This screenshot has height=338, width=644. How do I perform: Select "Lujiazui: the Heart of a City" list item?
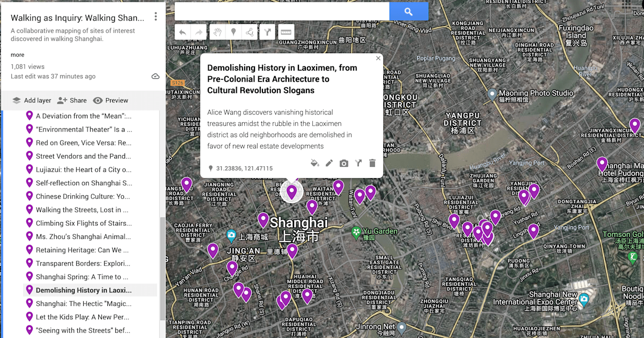[83, 170]
